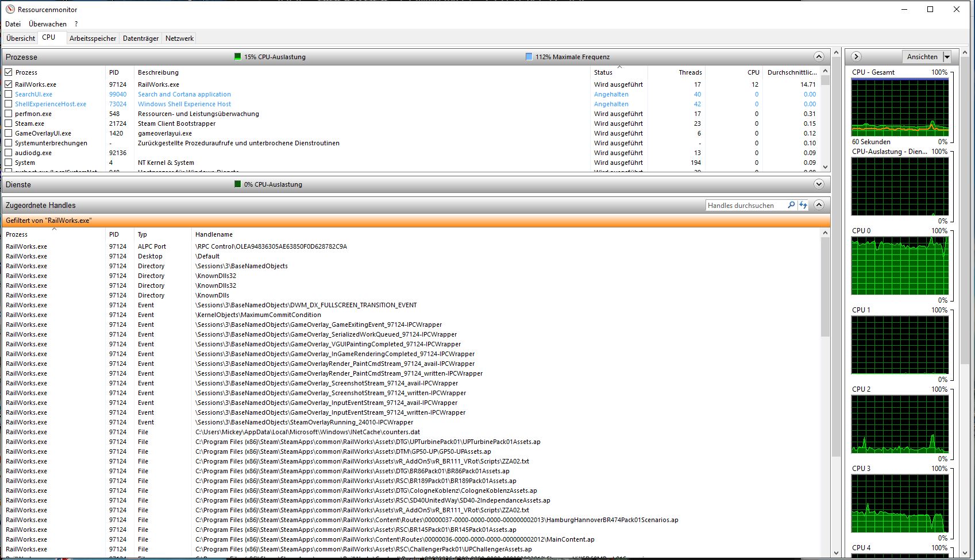This screenshot has height=560, width=975.
Task: Open the Ansichten dropdown arrow
Action: (x=947, y=57)
